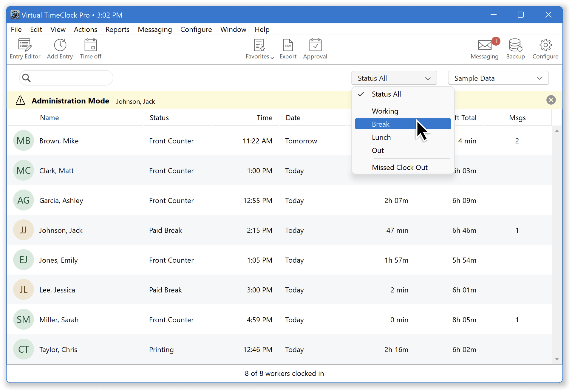
Task: Click the Backup database icon
Action: tap(515, 45)
